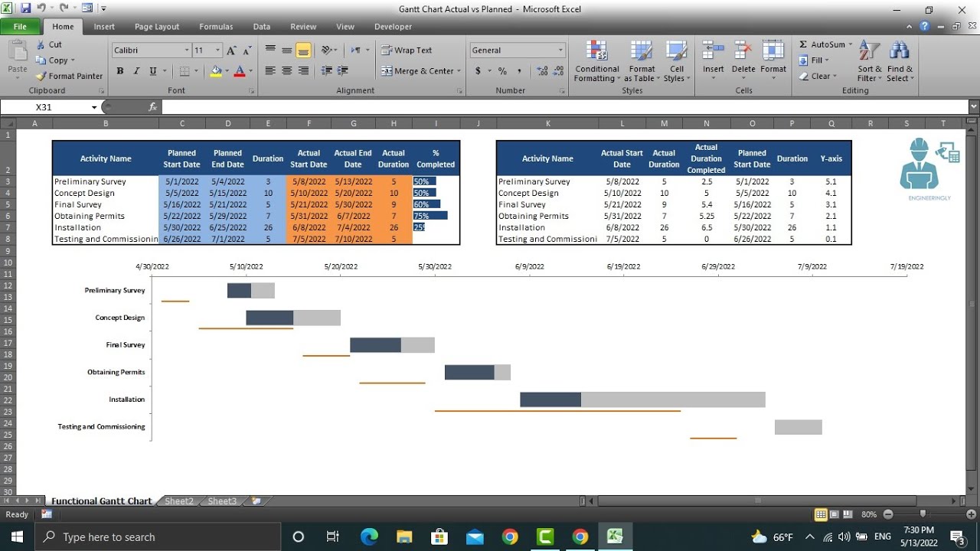The width and height of the screenshot is (980, 551).
Task: Toggle Center text alignment
Action: (x=286, y=70)
